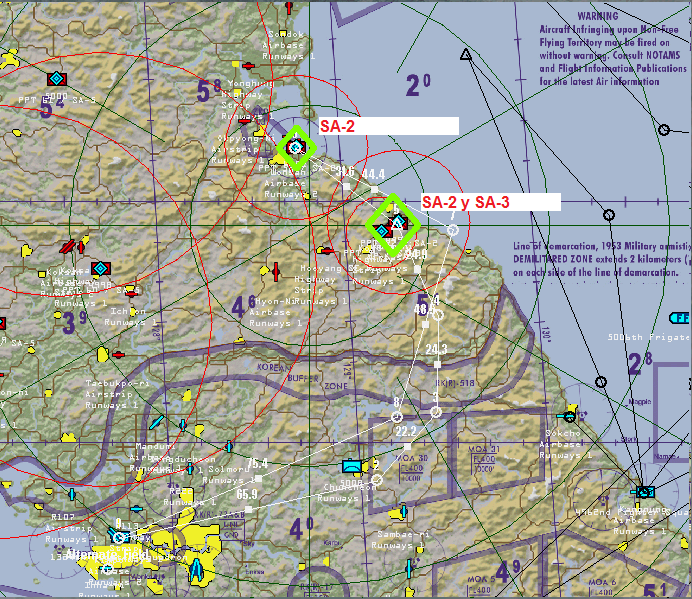Click waypoint 8 circle on return leg
Screen dimensions: 692x599
(x=397, y=417)
